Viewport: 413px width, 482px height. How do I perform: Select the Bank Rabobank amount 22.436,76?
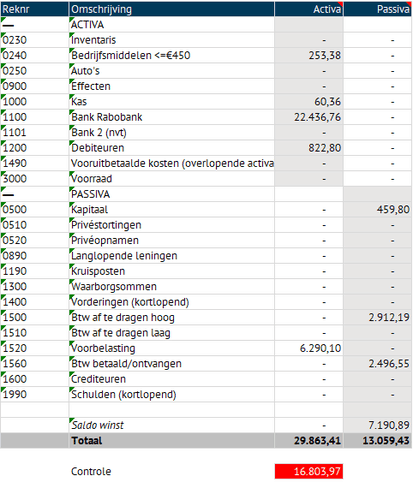tap(309, 117)
